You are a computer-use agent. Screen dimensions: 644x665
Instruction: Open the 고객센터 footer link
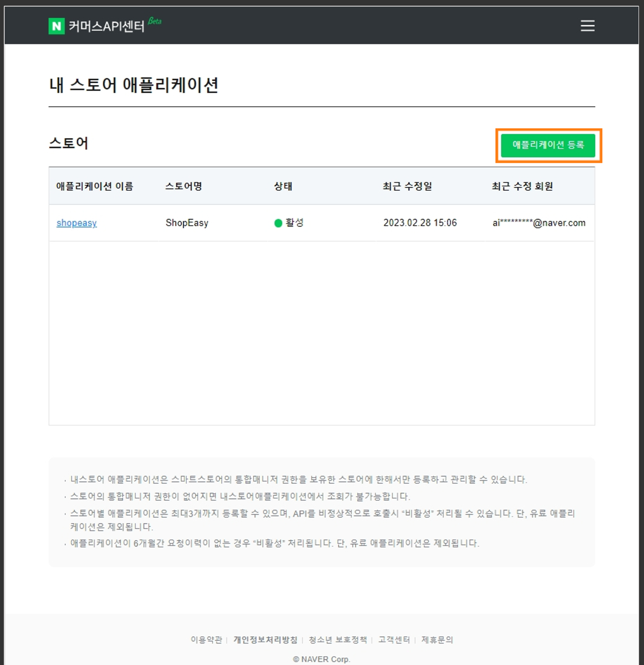click(394, 639)
